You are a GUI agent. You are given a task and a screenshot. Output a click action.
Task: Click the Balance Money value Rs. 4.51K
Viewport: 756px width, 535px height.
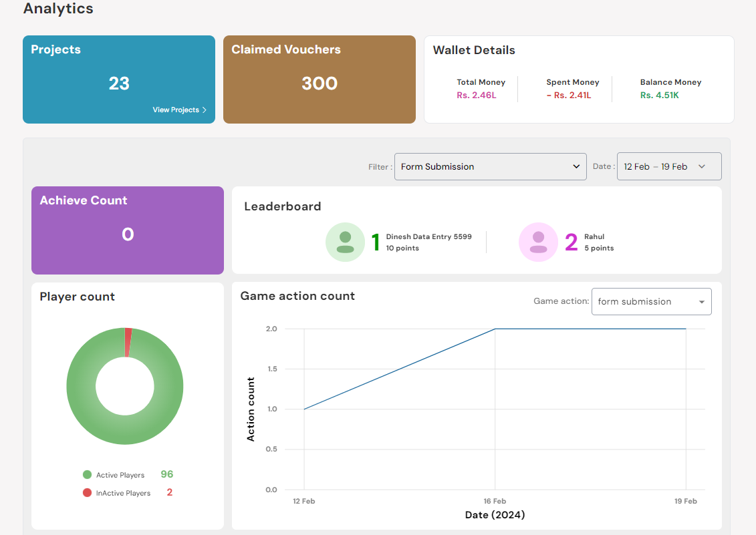click(660, 96)
